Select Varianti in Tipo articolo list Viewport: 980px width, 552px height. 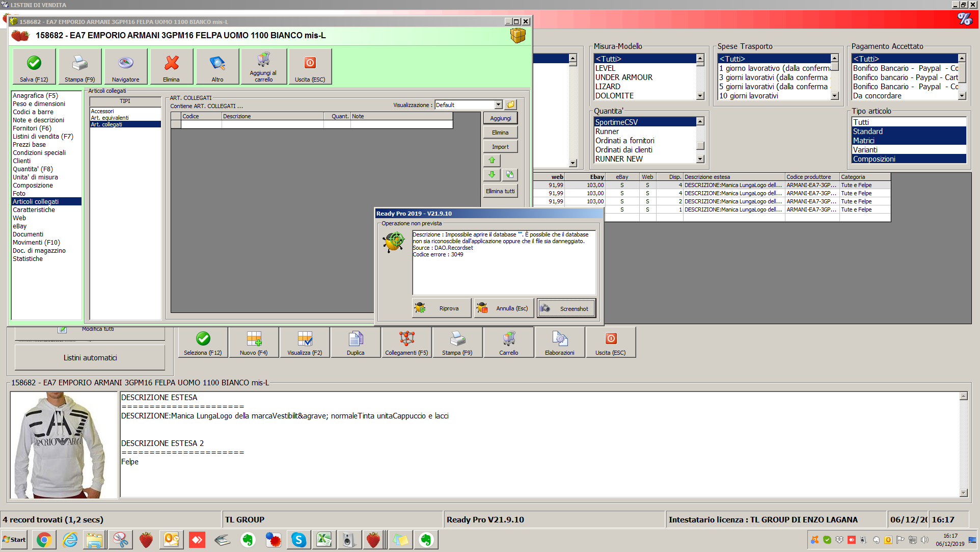coord(865,150)
